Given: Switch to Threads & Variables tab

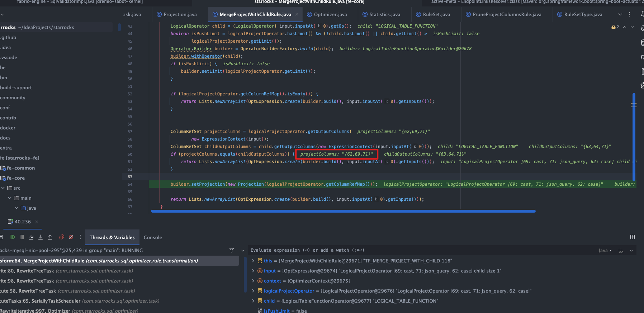Looking at the screenshot, I should (112, 237).
